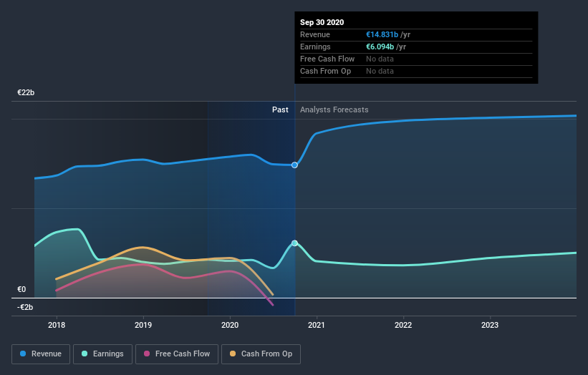Click the 2023 axis label
Screen dimensions: 588x375
pos(490,325)
